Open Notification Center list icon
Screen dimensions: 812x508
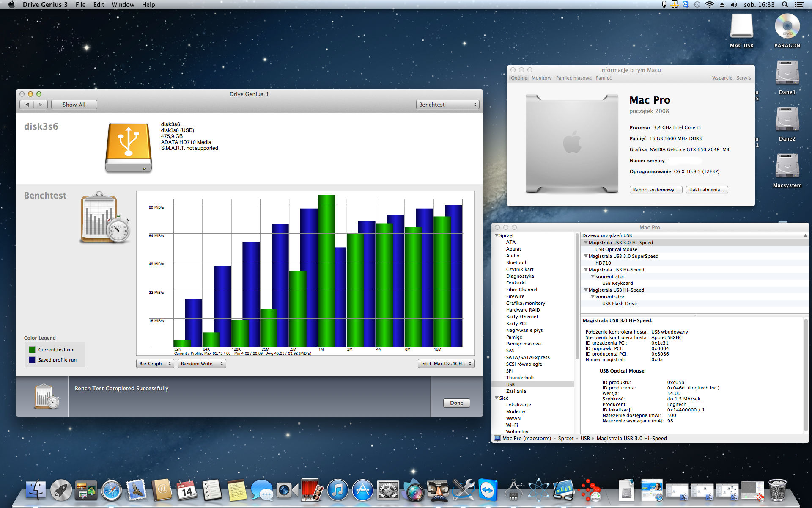pos(799,5)
